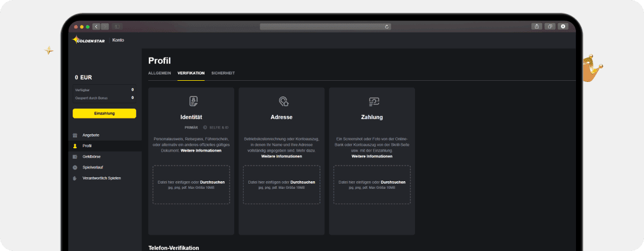Open Weitere Informationen under Adresse
Viewport: 644px width, 251px height.
tap(281, 156)
